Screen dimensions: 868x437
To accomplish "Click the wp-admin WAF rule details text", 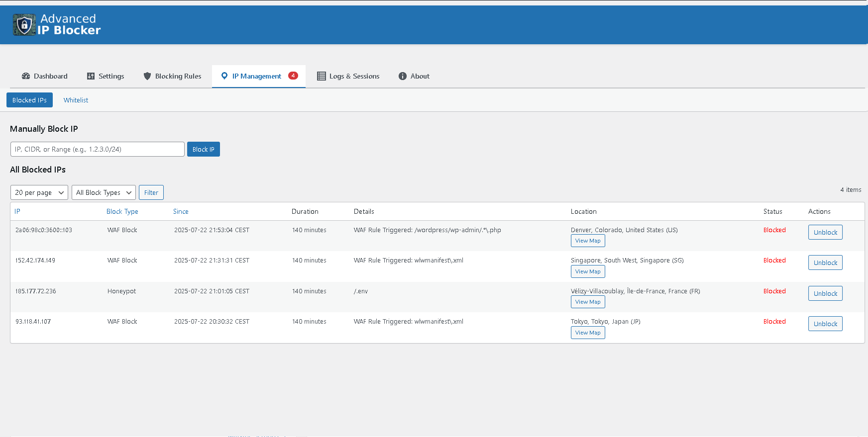I will point(428,230).
